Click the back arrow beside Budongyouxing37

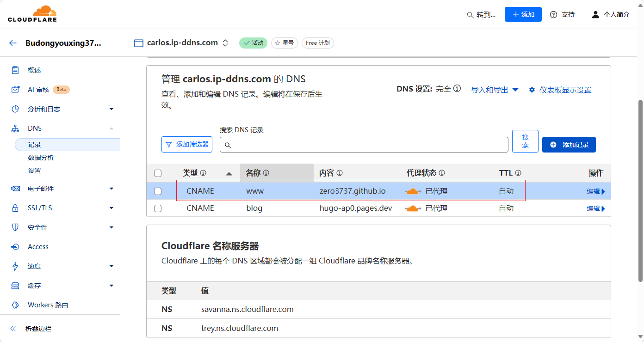(x=13, y=43)
